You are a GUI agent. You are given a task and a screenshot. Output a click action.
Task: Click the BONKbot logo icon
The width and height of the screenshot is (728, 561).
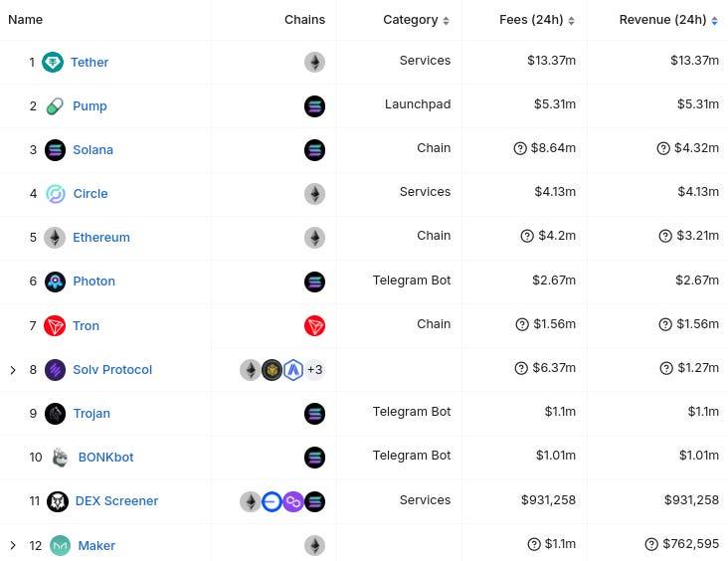coord(60,458)
